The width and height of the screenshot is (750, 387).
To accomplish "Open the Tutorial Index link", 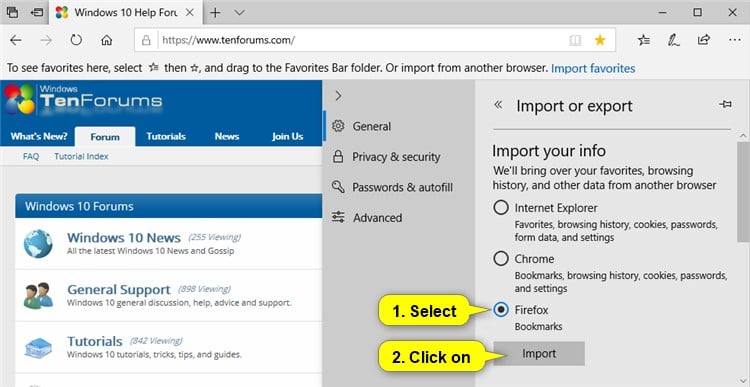I will [81, 156].
